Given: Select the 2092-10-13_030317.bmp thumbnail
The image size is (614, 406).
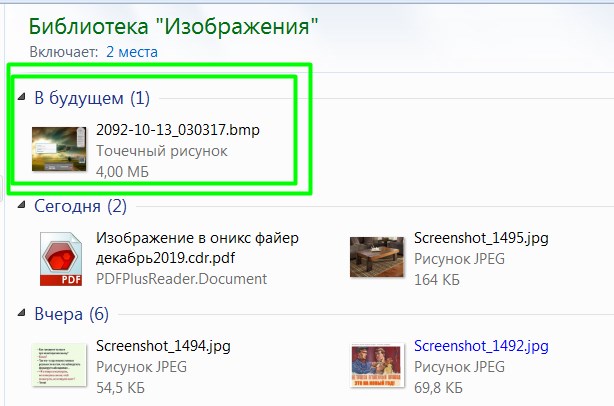Looking at the screenshot, I should pyautogui.click(x=59, y=149).
